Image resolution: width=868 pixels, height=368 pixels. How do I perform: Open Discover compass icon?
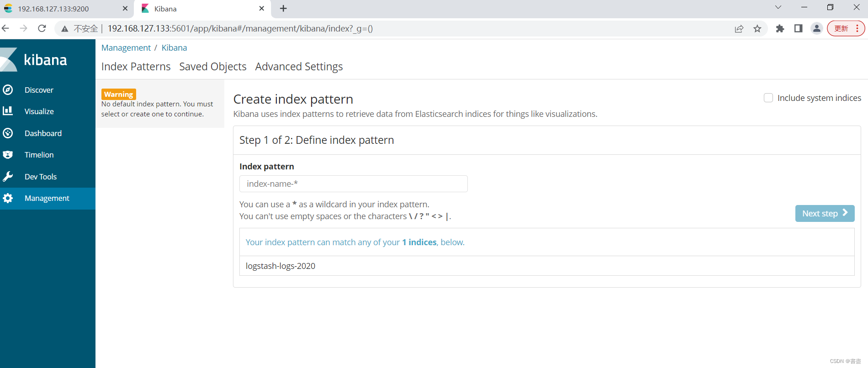8,90
